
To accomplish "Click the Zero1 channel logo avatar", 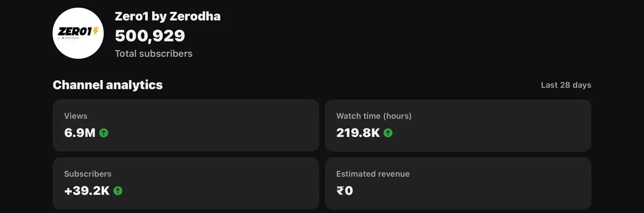I will pos(78,33).
